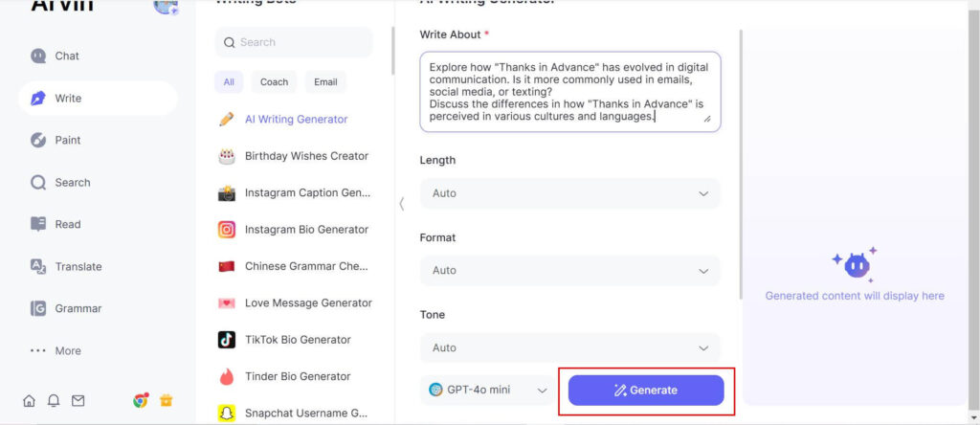Click the love letter icon
Viewport: 980px width, 425px height.
point(226,303)
